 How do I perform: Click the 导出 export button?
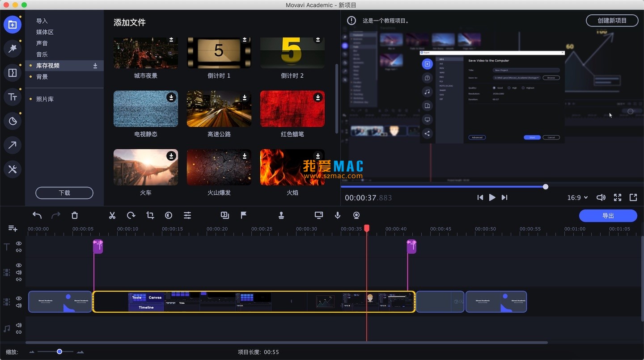tap(608, 216)
